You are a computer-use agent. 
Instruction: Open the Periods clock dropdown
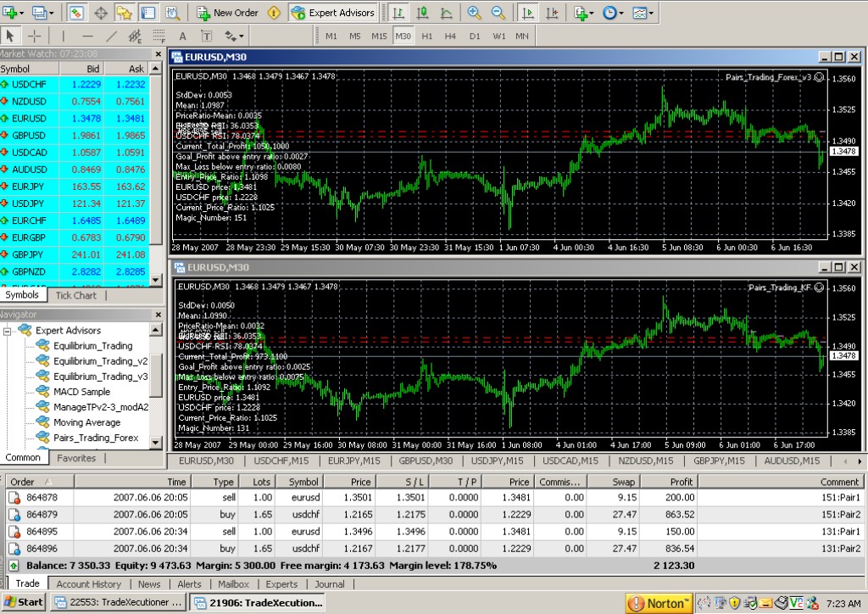[x=612, y=12]
